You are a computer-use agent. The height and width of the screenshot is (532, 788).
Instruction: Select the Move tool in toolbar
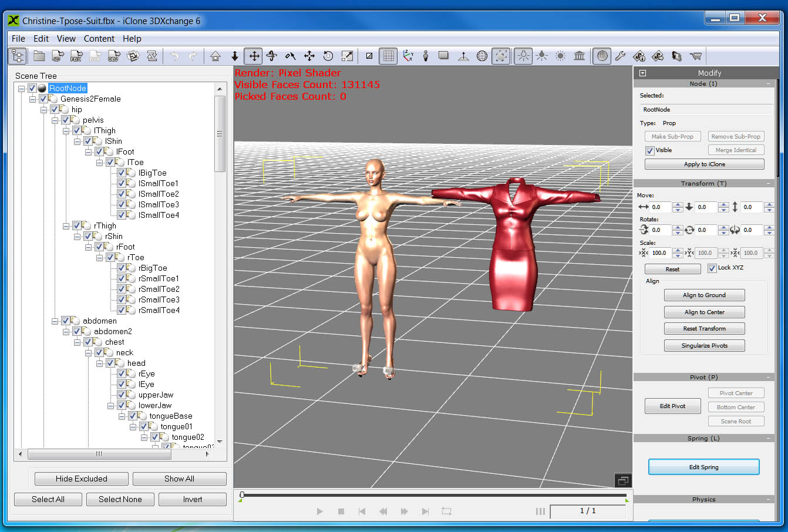tap(254, 56)
